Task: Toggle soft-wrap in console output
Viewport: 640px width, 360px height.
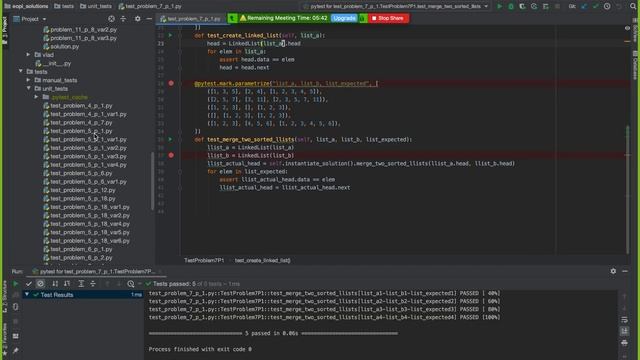Action: [624, 320]
